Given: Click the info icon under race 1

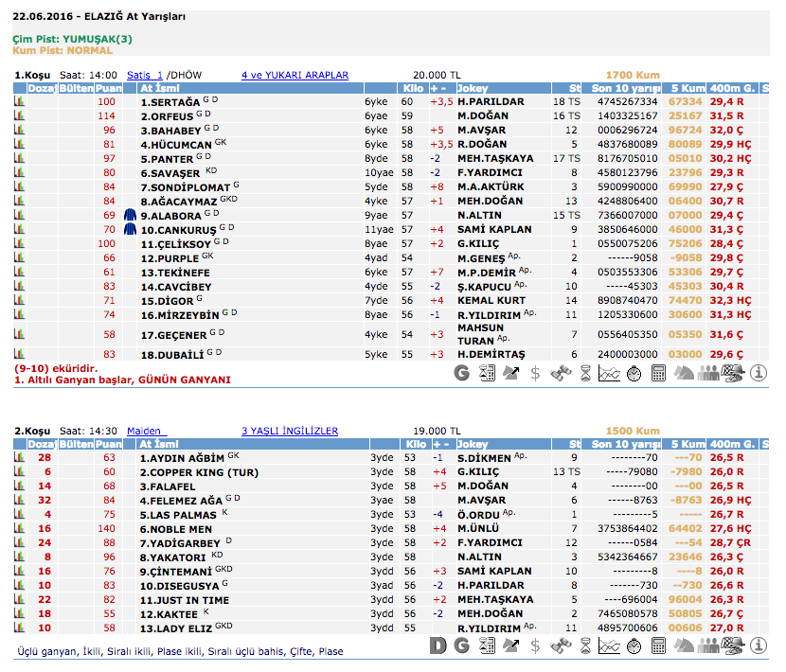Looking at the screenshot, I should 759,374.
